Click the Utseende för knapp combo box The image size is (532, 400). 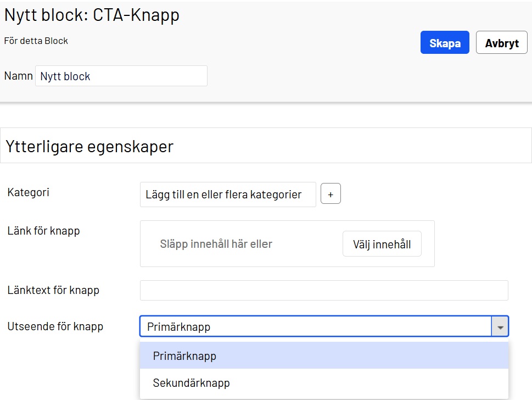(318, 326)
